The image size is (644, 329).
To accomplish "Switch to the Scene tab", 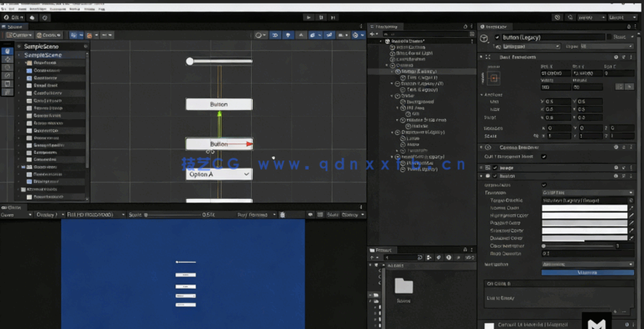I will coord(13,26).
